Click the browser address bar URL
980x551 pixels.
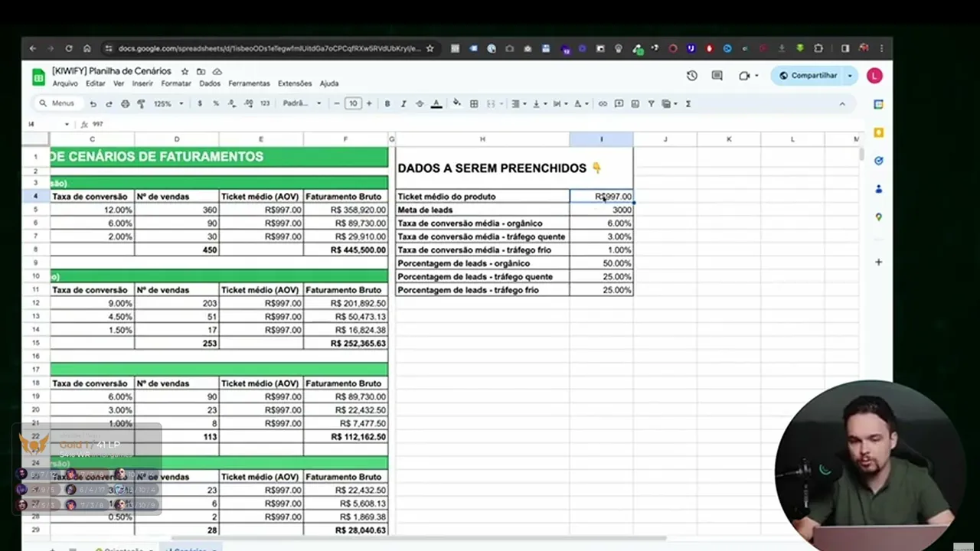click(x=269, y=48)
